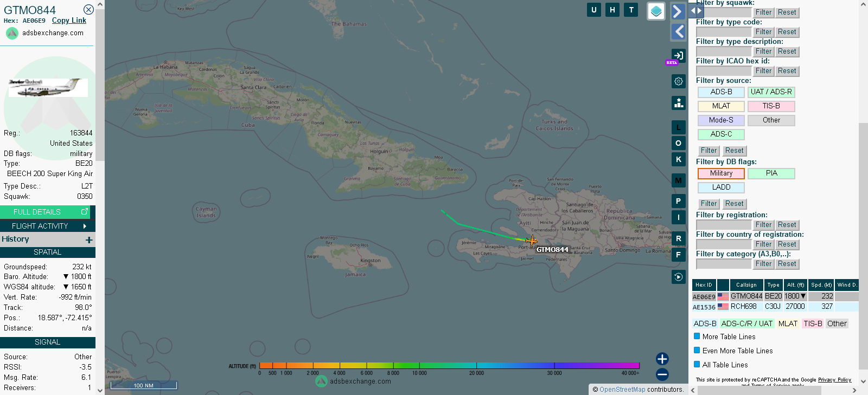
Task: Sort the table by Callsign column
Action: point(746,285)
